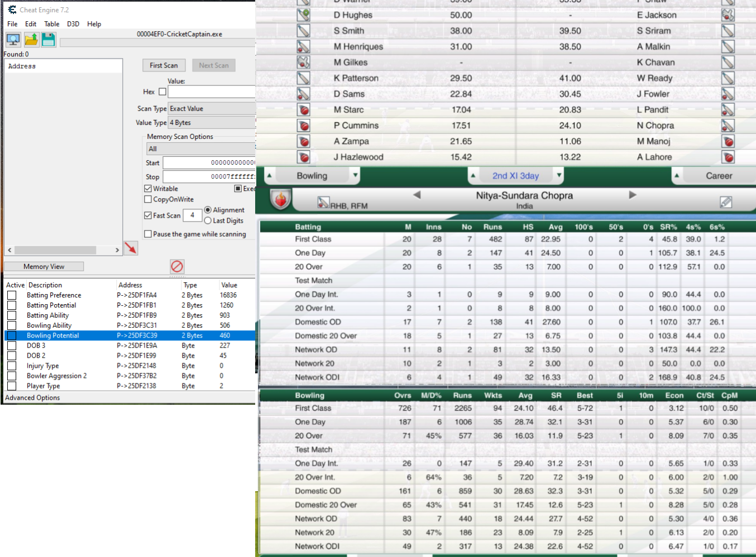Click role icon left of D Hughes
This screenshot has width=756, height=557.
[303, 15]
